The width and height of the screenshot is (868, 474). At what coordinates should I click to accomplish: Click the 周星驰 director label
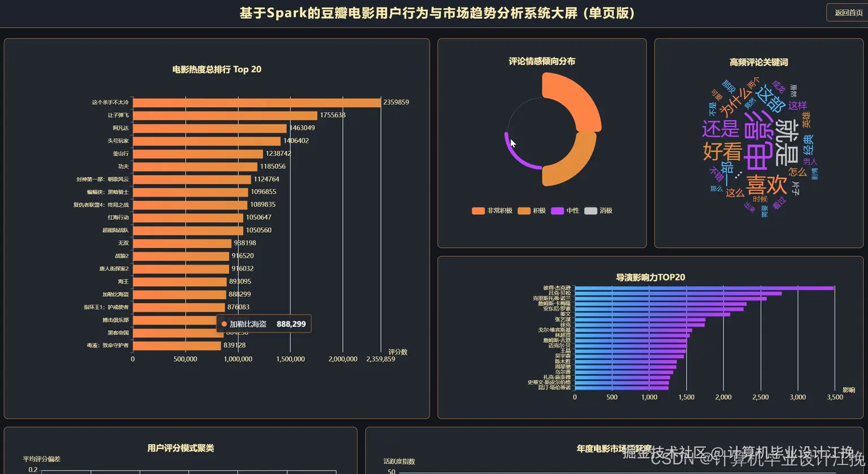[562, 367]
